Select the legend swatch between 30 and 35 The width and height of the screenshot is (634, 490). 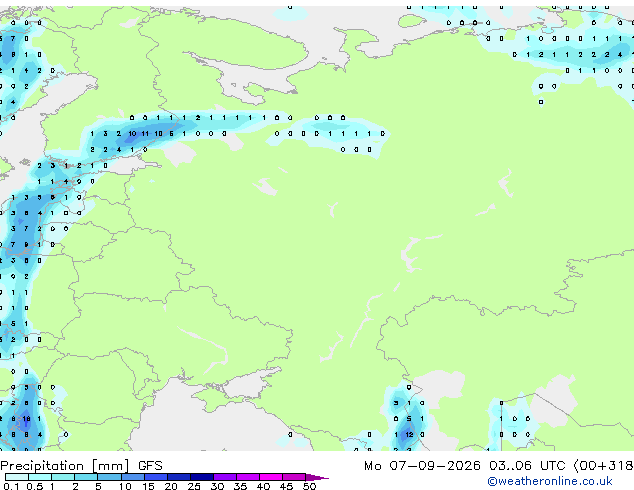coord(224,477)
